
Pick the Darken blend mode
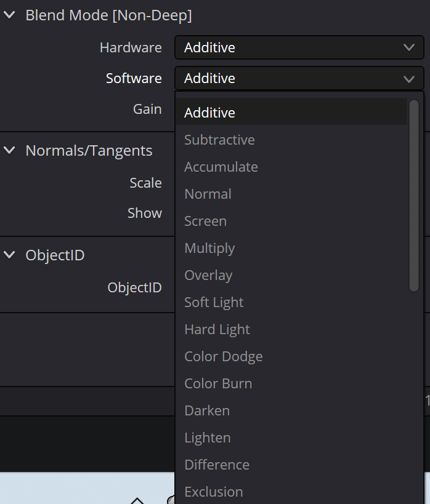291,410
